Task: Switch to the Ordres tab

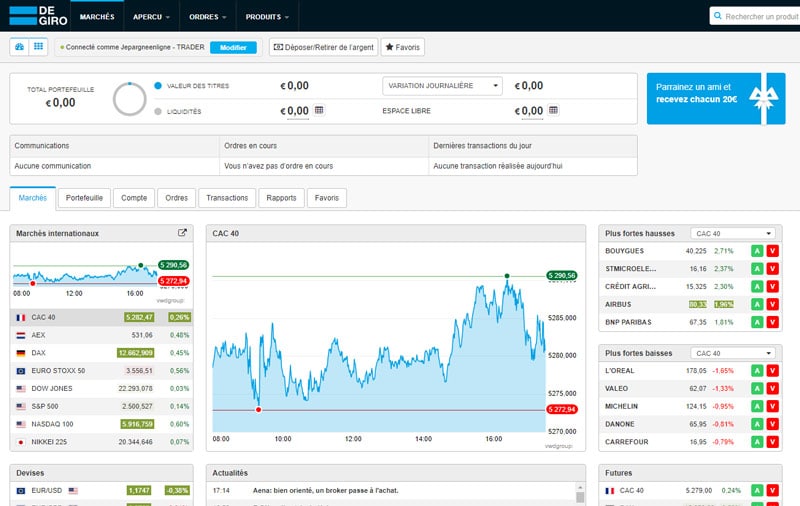Action: tap(177, 198)
